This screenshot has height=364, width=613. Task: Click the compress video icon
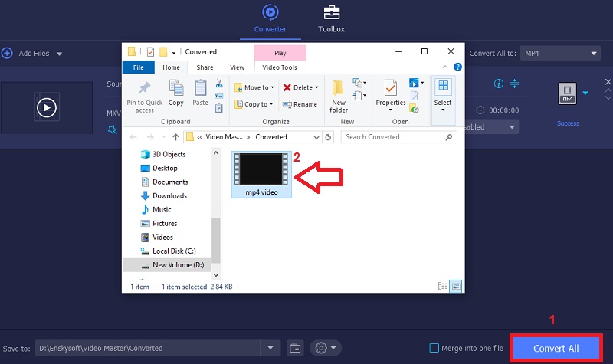coord(514,84)
